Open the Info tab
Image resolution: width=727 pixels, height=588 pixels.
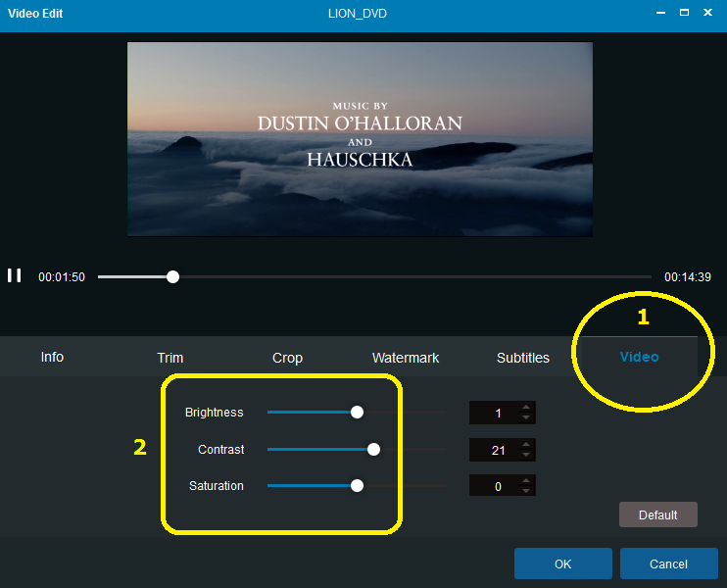point(52,357)
